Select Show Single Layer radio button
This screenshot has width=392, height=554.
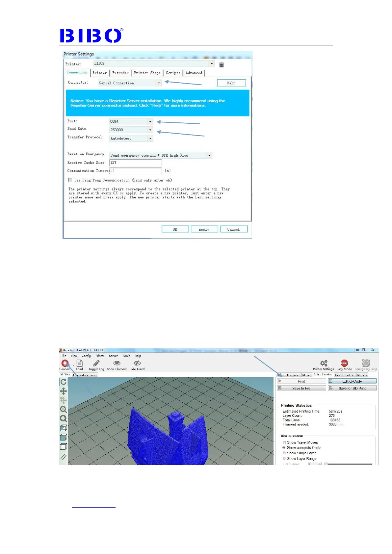[x=284, y=453]
